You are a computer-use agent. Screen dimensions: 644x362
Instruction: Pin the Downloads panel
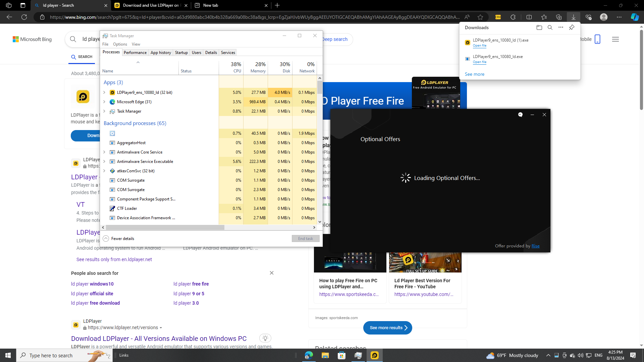point(572,27)
